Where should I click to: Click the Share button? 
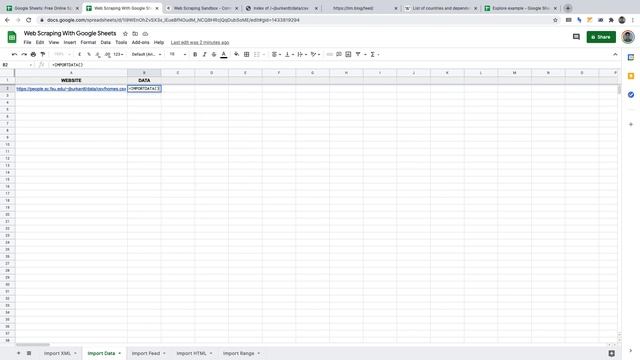[601, 37]
